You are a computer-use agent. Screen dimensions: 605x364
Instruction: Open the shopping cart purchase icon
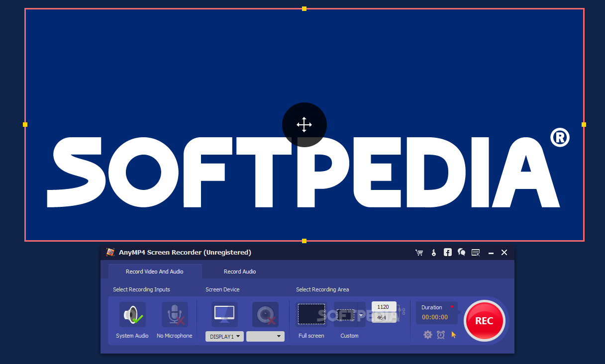pos(419,253)
